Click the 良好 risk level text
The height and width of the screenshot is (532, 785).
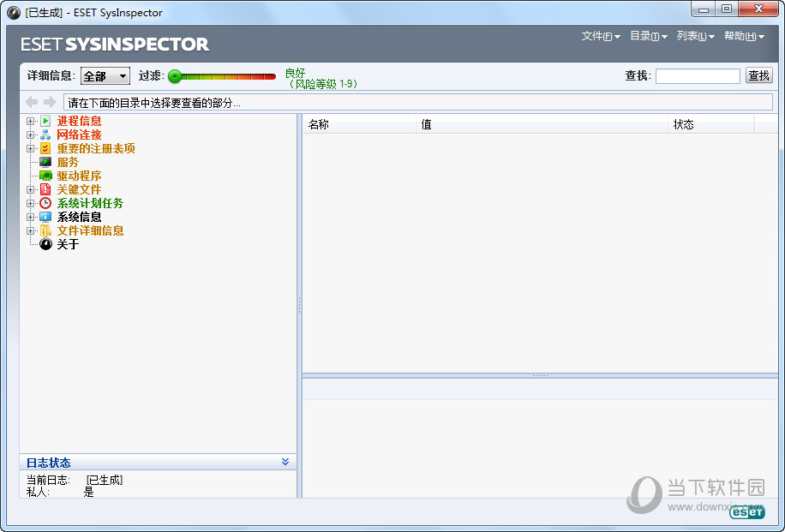[296, 73]
